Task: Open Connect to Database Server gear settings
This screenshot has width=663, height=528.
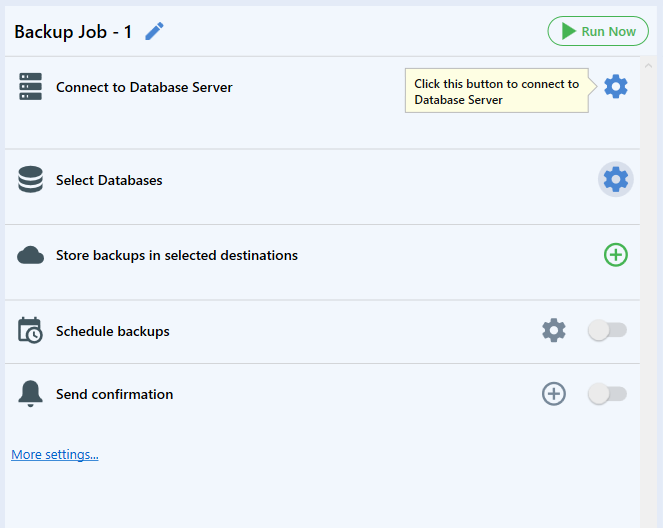Action: click(616, 87)
